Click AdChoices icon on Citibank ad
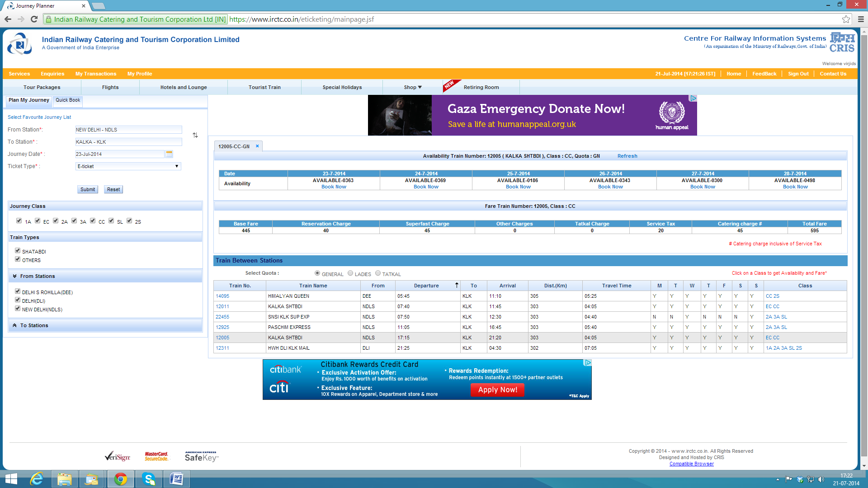 tap(588, 362)
